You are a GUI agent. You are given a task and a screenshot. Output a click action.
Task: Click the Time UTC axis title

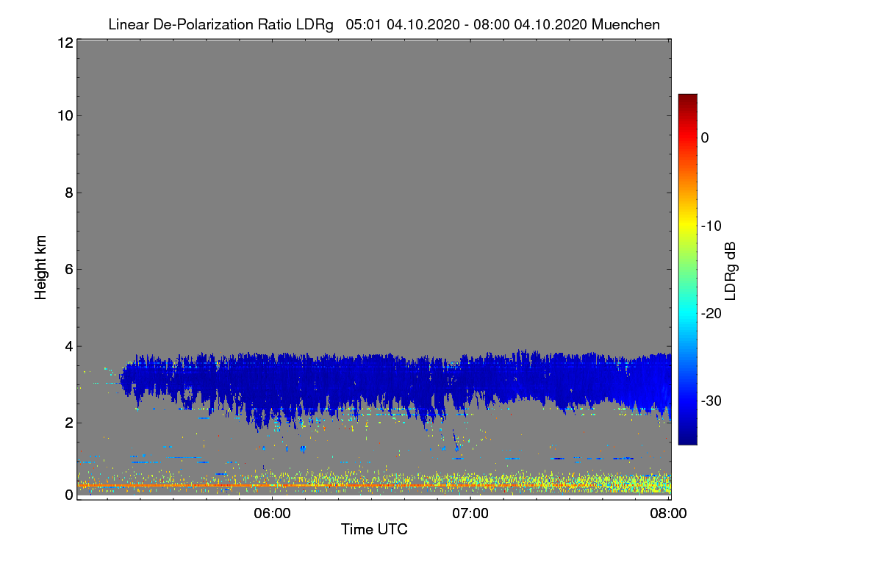(374, 529)
